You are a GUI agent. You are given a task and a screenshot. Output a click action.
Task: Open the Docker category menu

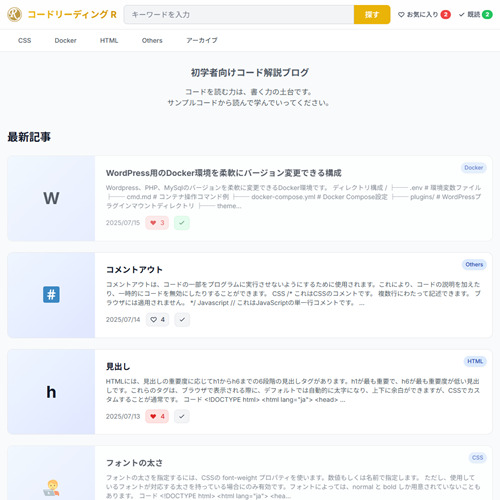pyautogui.click(x=65, y=40)
